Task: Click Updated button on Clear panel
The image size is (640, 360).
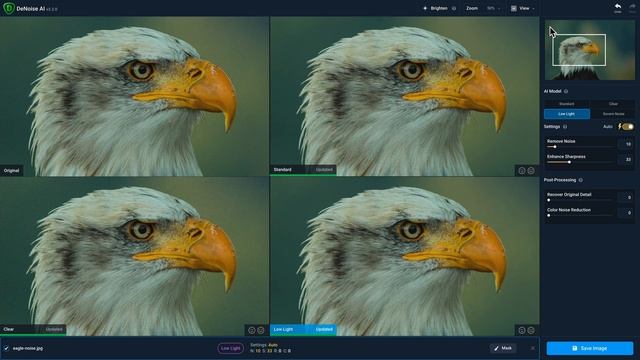Action: [x=54, y=329]
